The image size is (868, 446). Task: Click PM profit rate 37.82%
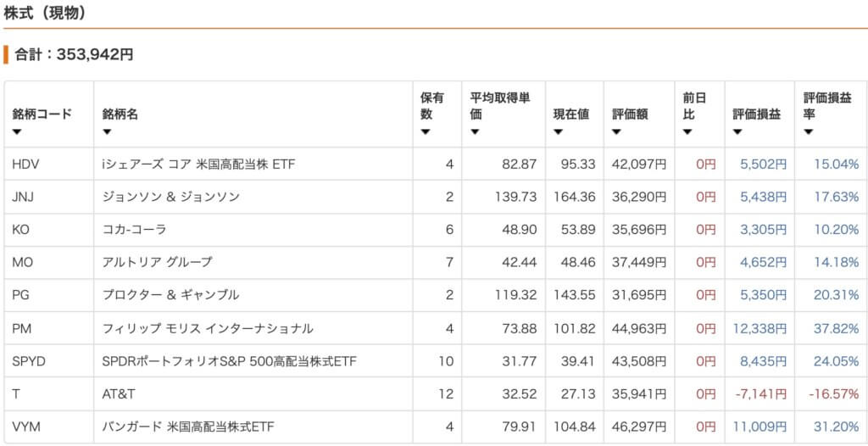[x=836, y=328]
